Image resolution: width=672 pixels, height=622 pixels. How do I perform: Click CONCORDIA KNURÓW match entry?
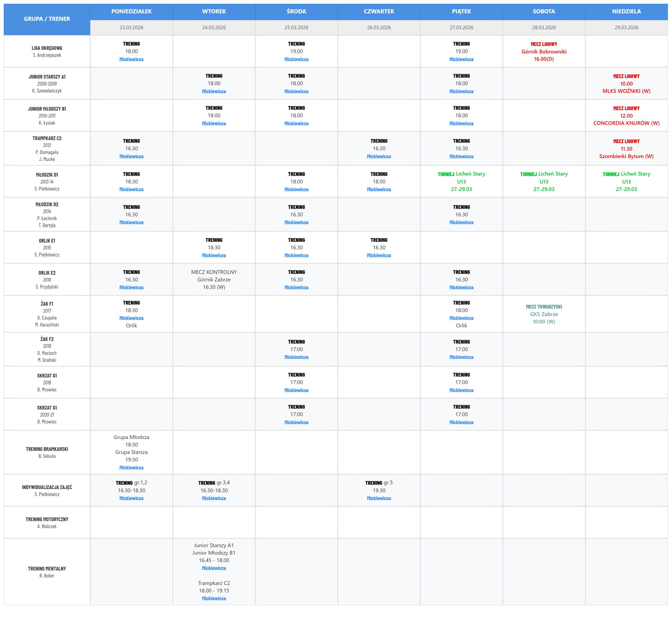coord(626,123)
